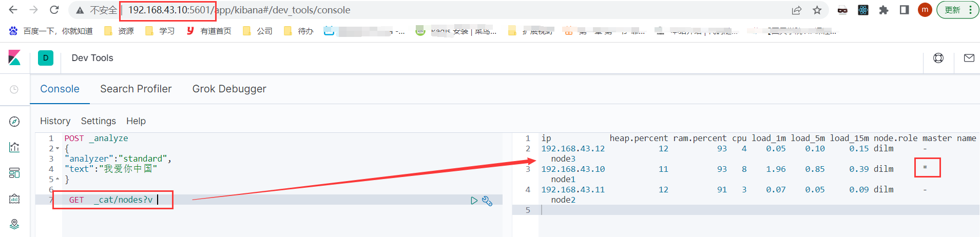This screenshot has width=980, height=237.
Task: Open Discover compass icon in sidebar
Action: click(14, 122)
